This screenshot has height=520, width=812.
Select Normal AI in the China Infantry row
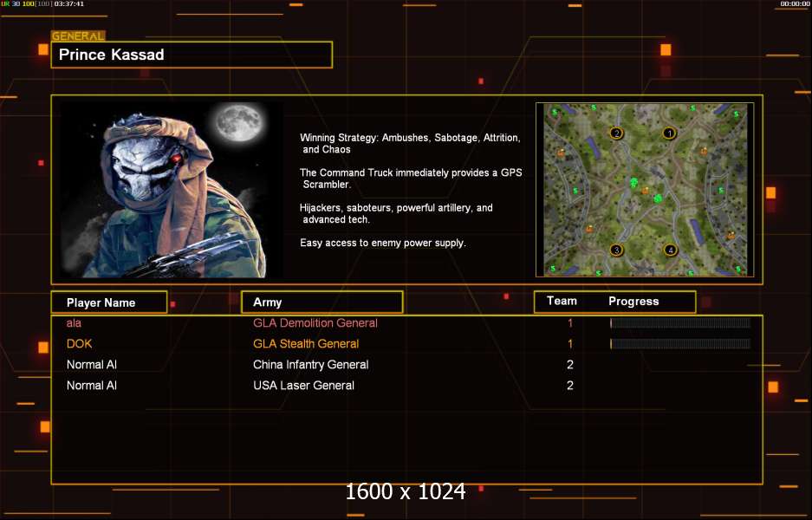[x=92, y=365]
